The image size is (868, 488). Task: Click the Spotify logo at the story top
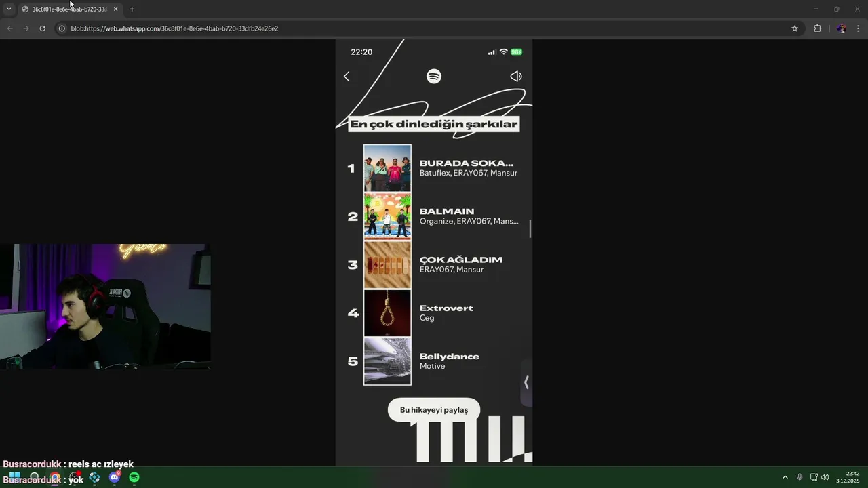434,76
